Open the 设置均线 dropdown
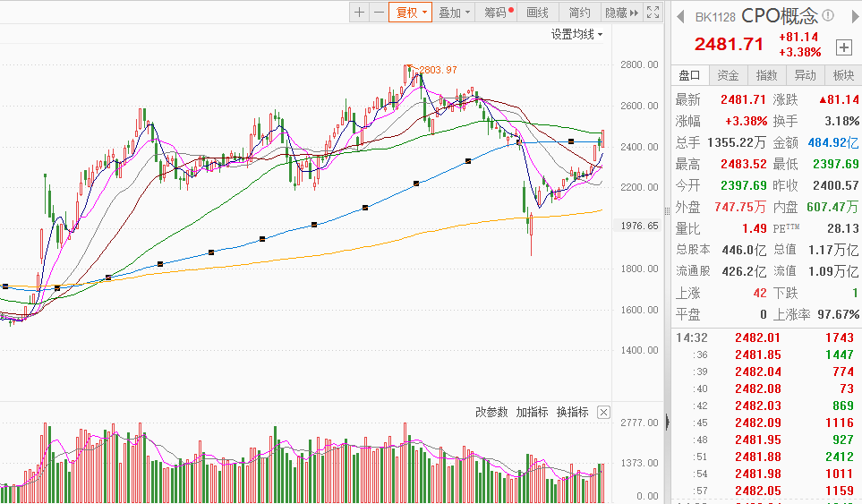The image size is (862, 504). 576,35
